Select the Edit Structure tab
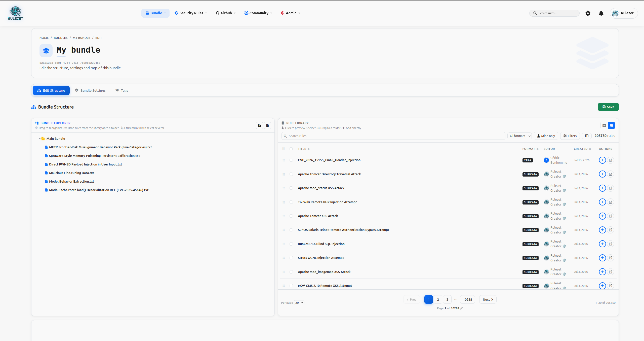Screen dimensions: 644x341 (51, 90)
